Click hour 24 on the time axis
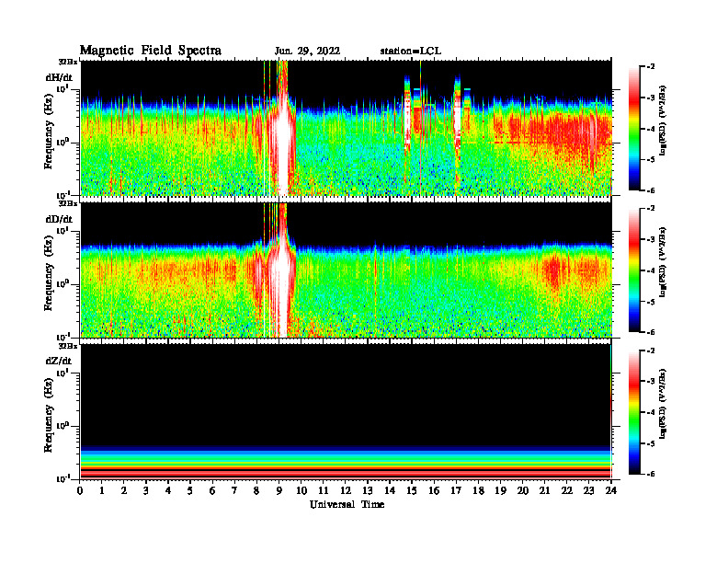 tap(611, 490)
